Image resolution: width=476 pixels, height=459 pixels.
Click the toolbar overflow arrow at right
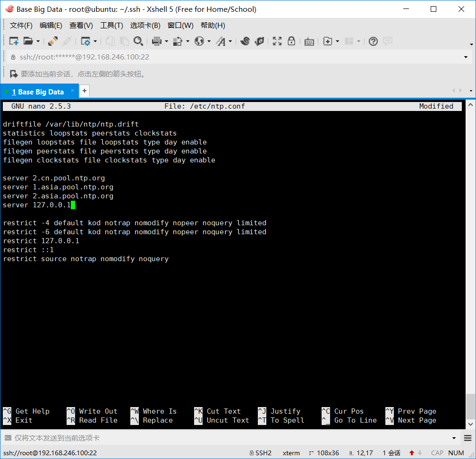coord(471,44)
